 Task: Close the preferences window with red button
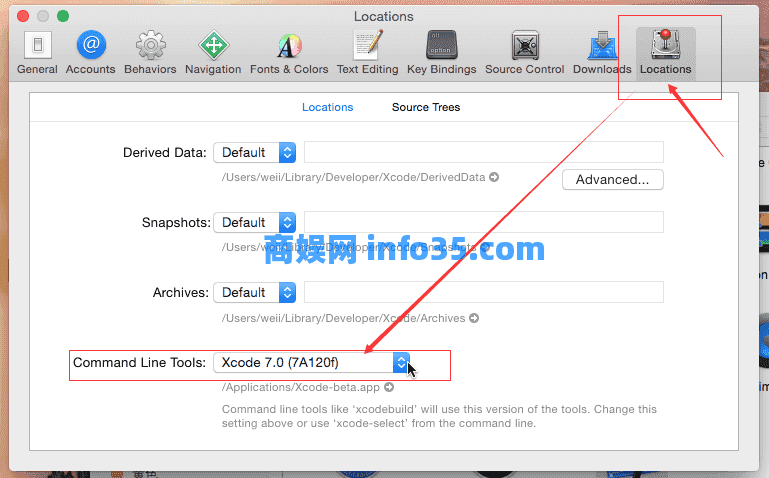23,16
